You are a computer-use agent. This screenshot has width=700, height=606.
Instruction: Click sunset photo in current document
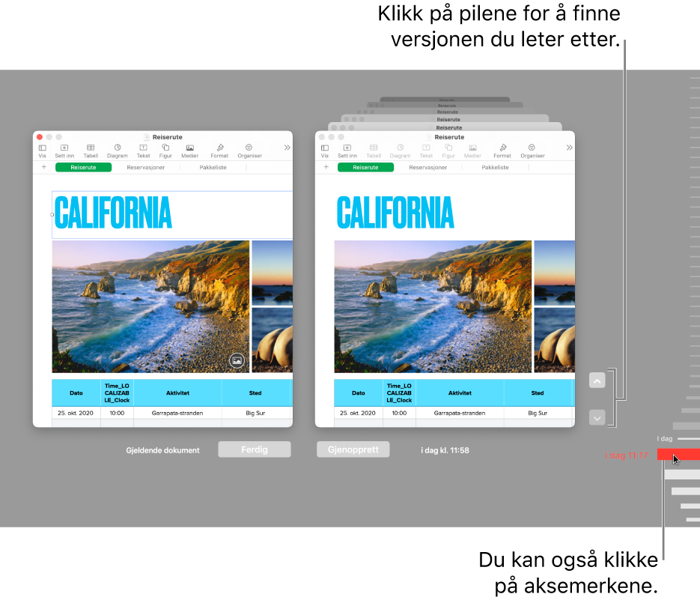pyautogui.click(x=273, y=273)
